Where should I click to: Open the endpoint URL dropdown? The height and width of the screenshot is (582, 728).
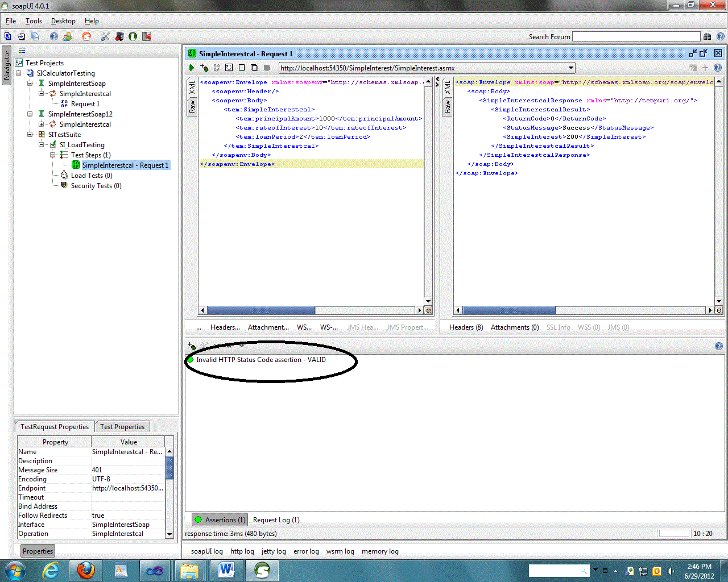(571, 68)
